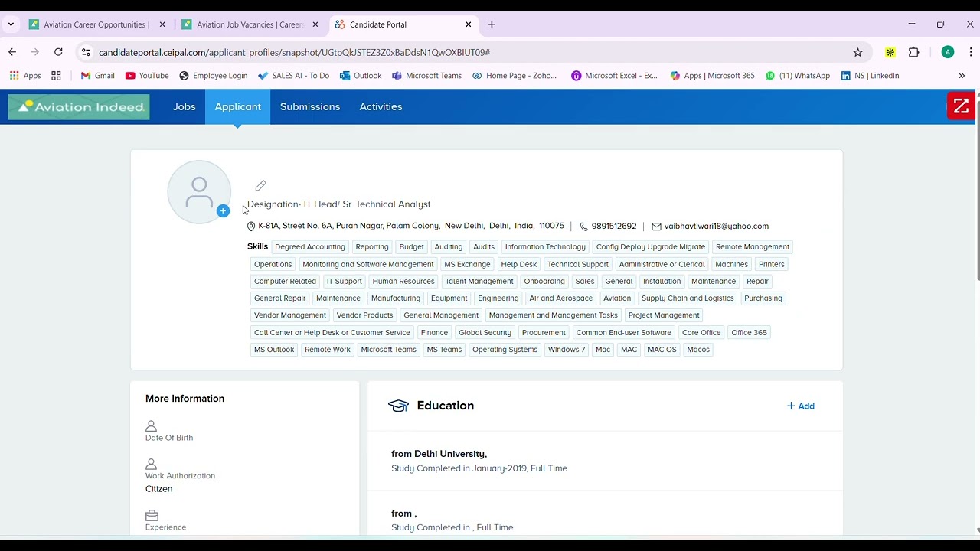
Task: Click the Supply Chain and Logistics tag
Action: [688, 298]
